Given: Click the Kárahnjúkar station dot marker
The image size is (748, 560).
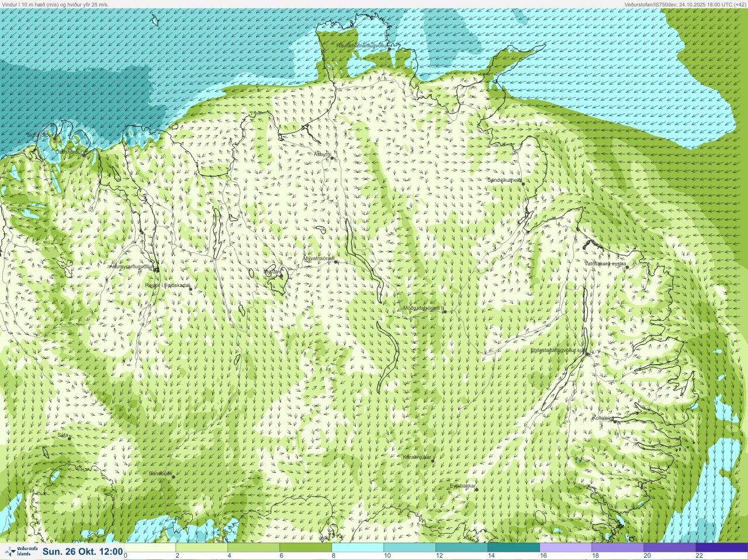Looking at the screenshot, I should pyautogui.click(x=433, y=461).
